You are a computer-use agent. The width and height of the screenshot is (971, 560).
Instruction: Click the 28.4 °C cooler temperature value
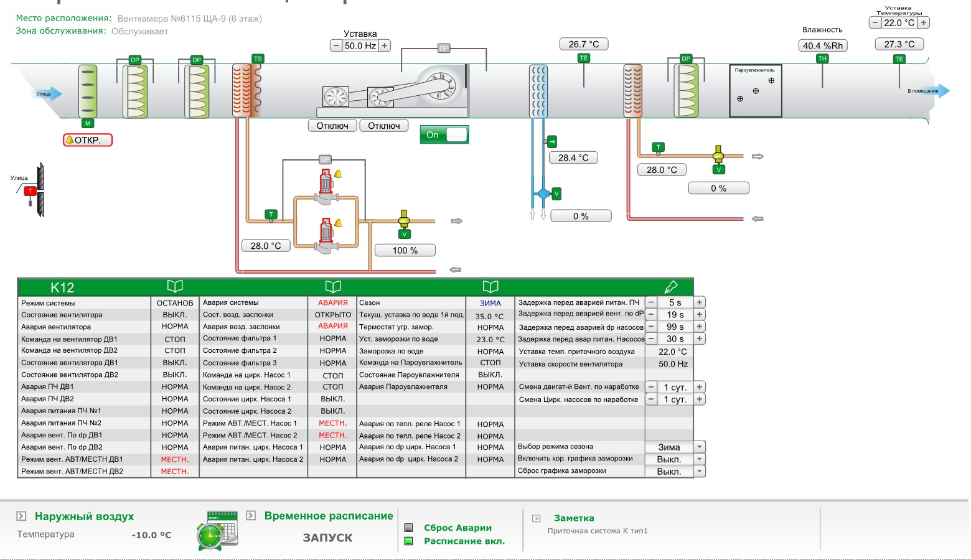[x=573, y=157]
